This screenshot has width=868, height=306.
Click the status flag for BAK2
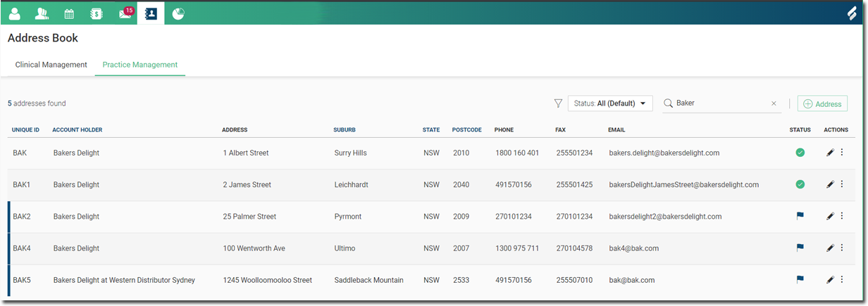(x=800, y=216)
